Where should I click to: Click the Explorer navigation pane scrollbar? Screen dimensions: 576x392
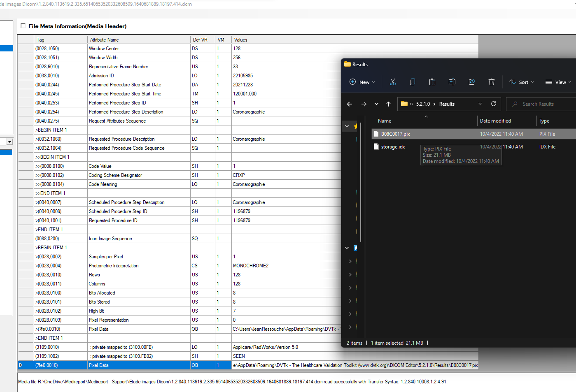(x=361, y=182)
